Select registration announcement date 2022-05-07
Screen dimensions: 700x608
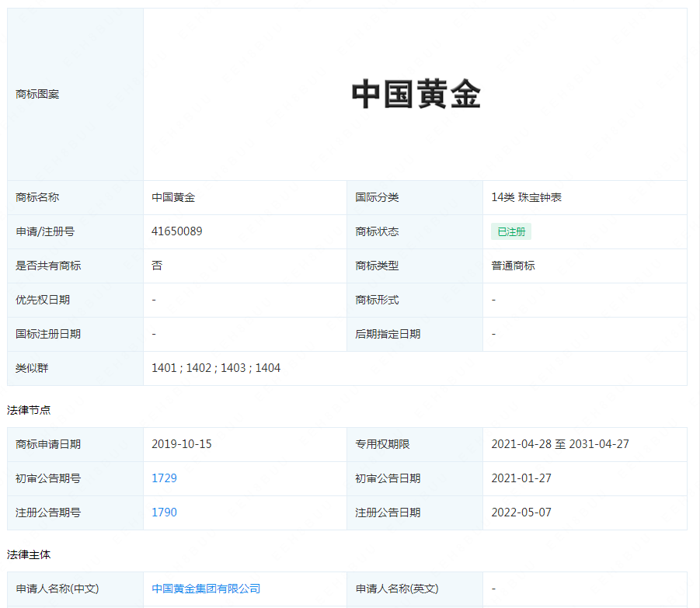(521, 512)
